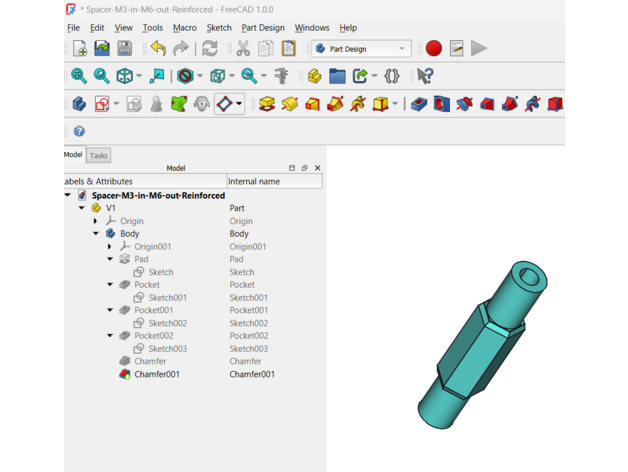This screenshot has width=628, height=472.
Task: Select Sketch002 in the model tree
Action: click(x=167, y=323)
